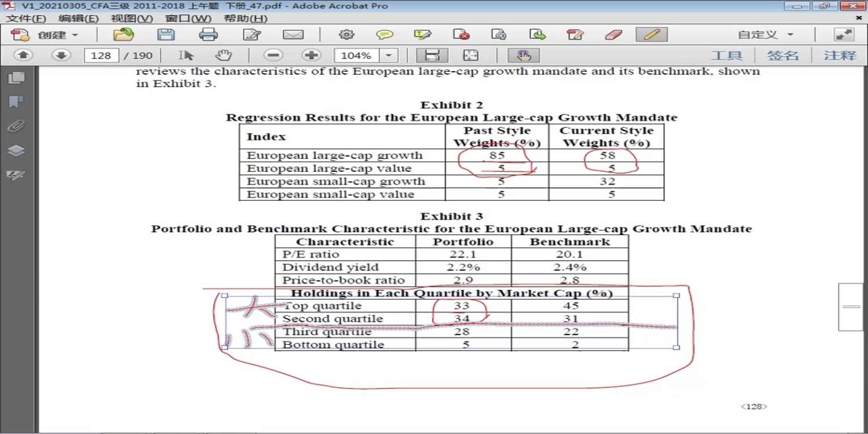The image size is (868, 434).
Task: Click the rotate page icon
Action: click(x=499, y=35)
